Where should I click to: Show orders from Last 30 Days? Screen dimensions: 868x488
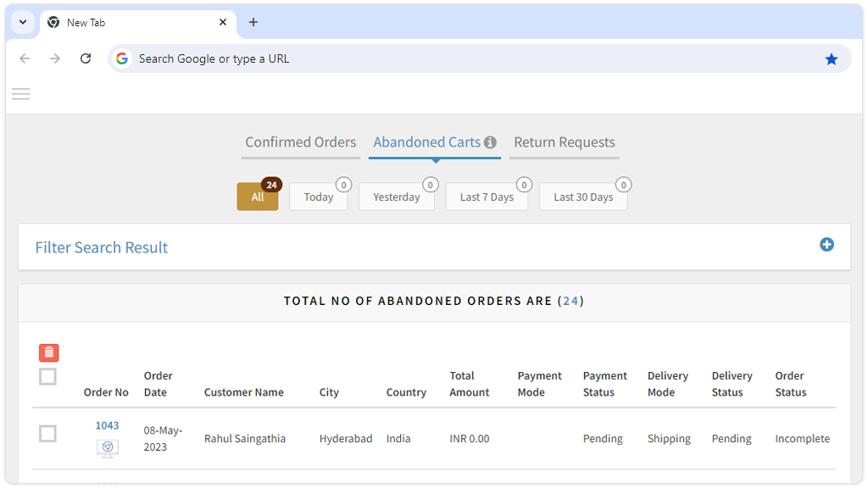tap(582, 197)
